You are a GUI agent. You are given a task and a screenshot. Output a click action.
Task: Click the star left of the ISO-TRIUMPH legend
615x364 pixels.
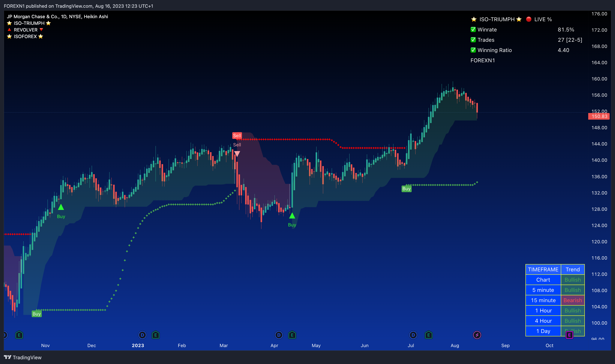[9, 23]
